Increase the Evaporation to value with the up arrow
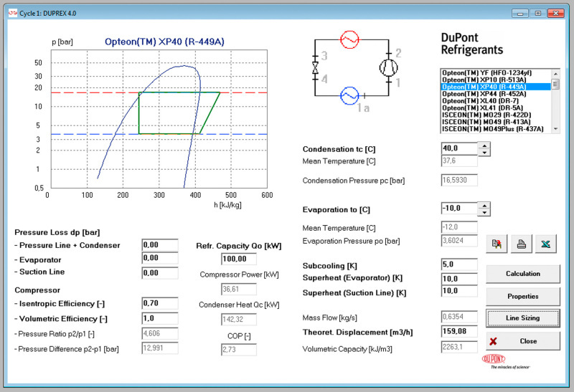The width and height of the screenshot is (574, 392). 484,206
